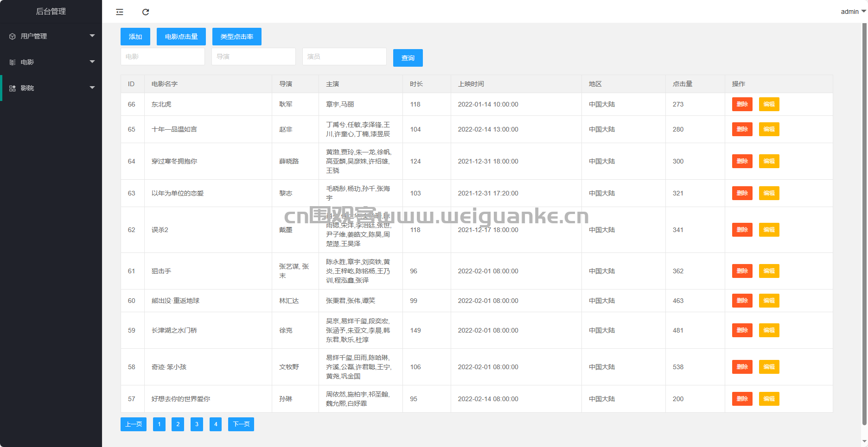Open the 电影点击量 chart button
The height and width of the screenshot is (447, 868).
coord(181,37)
